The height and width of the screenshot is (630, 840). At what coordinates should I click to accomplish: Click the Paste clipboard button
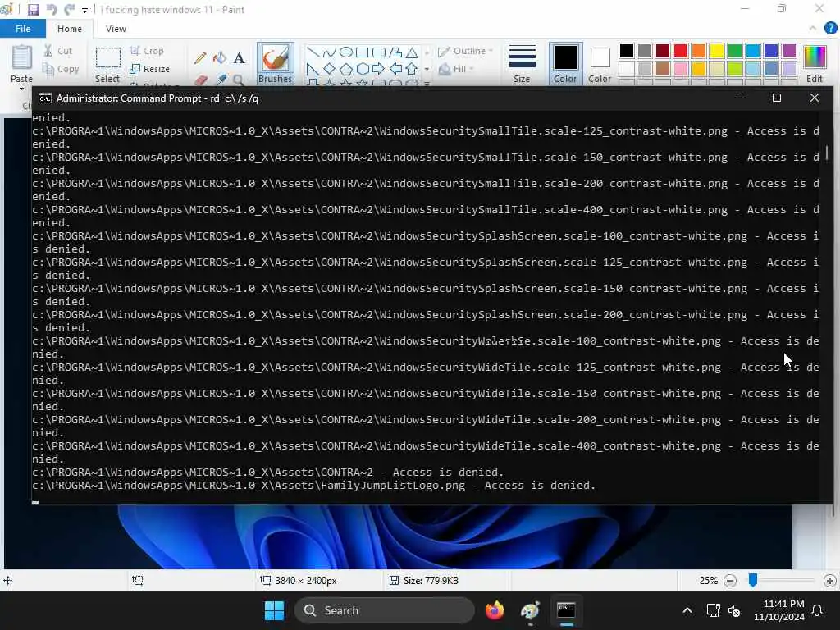(x=22, y=64)
